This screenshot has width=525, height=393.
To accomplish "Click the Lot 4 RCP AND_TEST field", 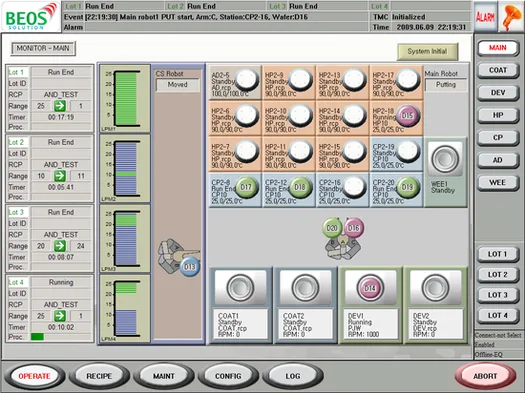I will [x=61, y=305].
